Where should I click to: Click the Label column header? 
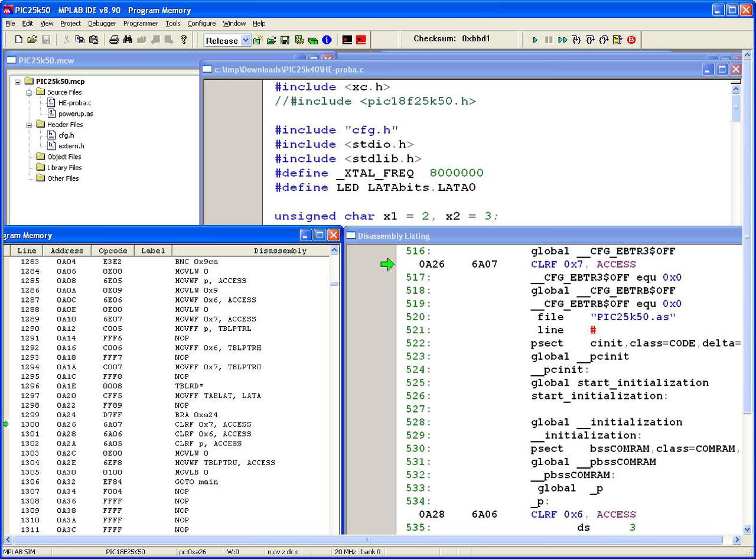coord(153,251)
